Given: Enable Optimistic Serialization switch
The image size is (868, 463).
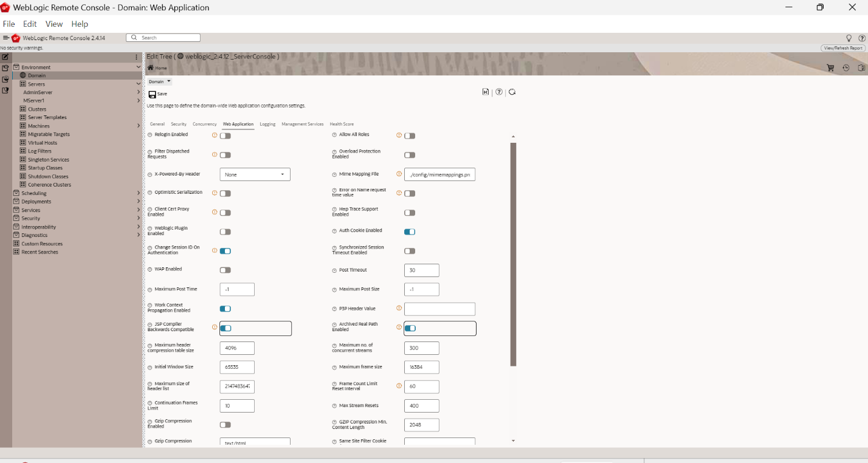Looking at the screenshot, I should pos(225,193).
